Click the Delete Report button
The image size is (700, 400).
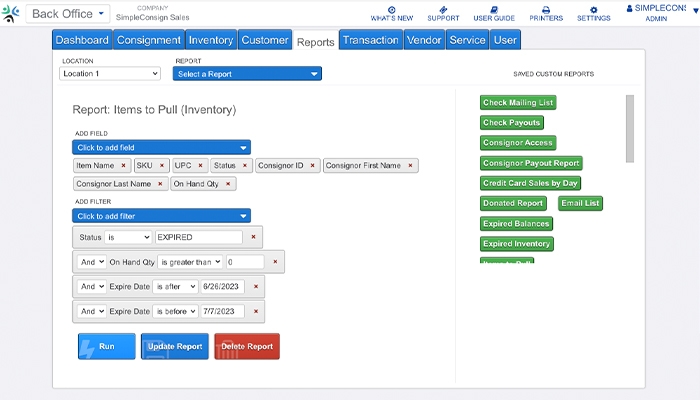click(247, 346)
